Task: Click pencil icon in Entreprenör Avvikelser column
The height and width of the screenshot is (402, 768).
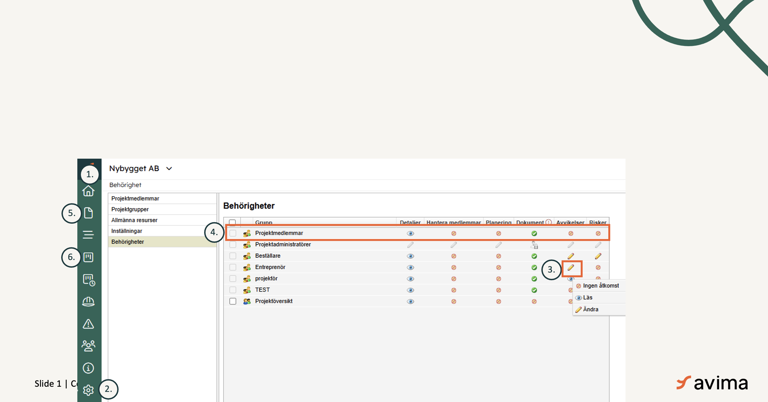Action: 571,268
